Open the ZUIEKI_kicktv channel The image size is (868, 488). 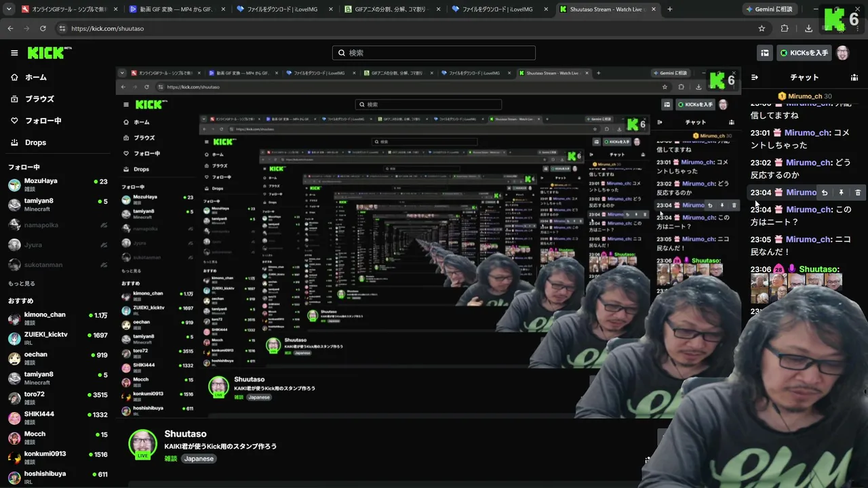tap(57, 338)
